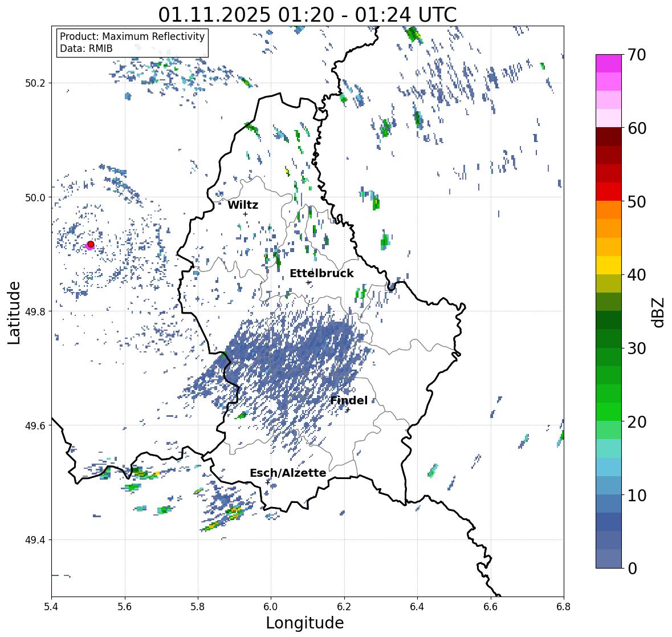The image size is (672, 637).
Task: Click the Findel location label
Action: tap(349, 400)
